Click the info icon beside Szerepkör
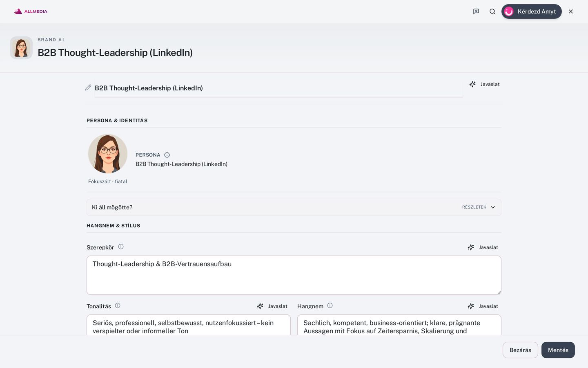588x368 pixels. [121, 247]
